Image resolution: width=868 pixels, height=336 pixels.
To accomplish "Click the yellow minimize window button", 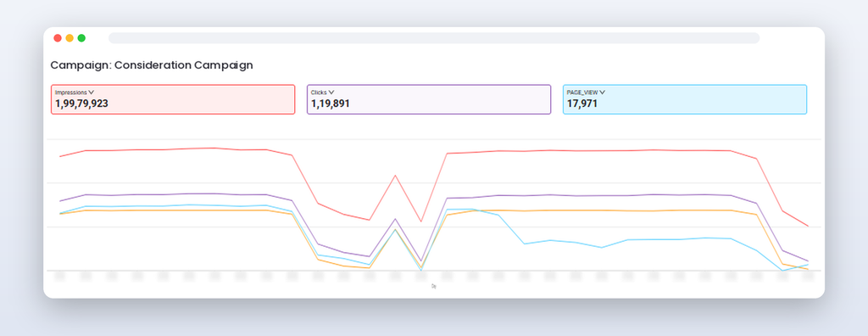I will 70,38.
